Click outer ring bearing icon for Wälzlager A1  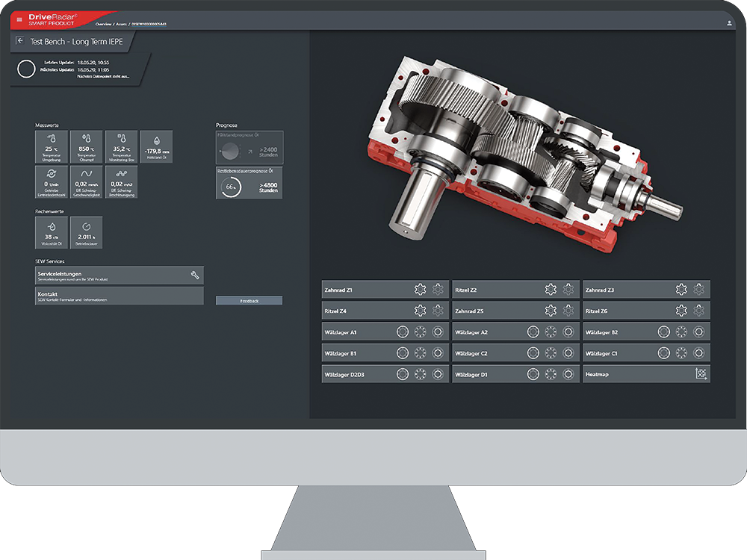click(x=403, y=332)
